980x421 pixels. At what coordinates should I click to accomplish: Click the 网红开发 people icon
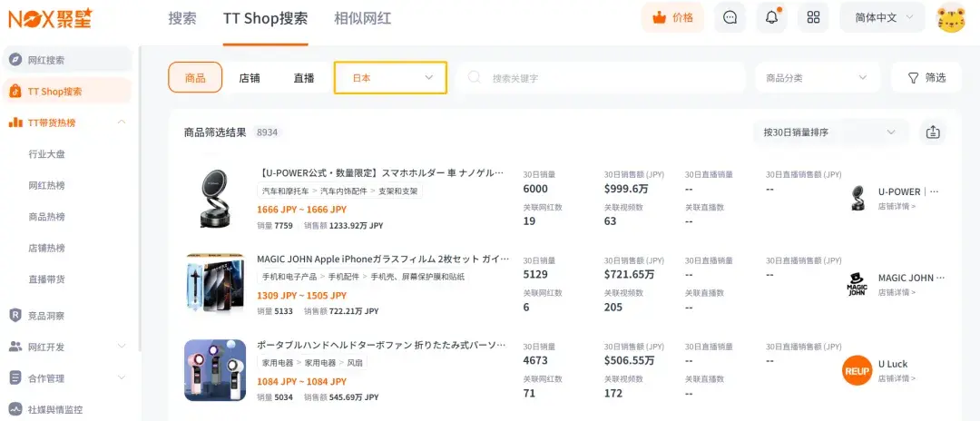coord(15,347)
